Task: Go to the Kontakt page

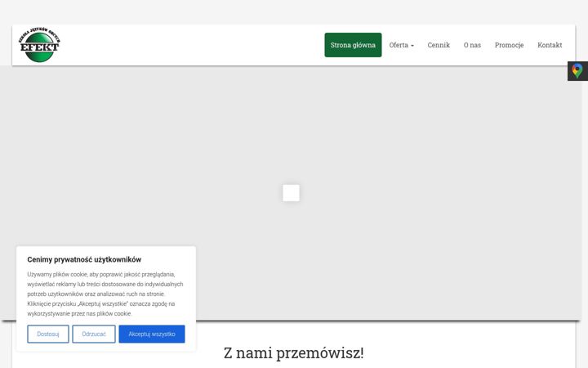Action: [x=550, y=45]
